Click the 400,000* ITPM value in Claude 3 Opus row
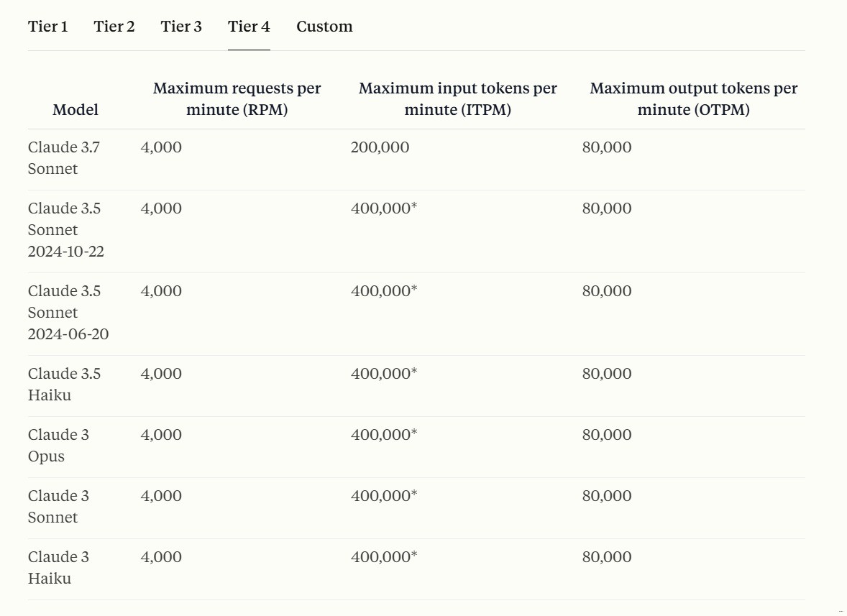Image resolution: width=847 pixels, height=616 pixels. pyautogui.click(x=384, y=435)
